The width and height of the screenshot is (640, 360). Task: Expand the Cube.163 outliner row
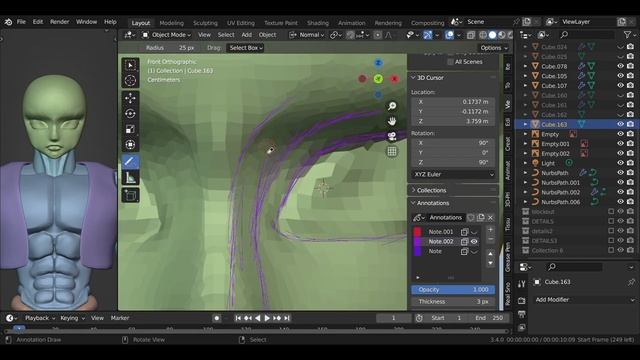click(x=525, y=124)
